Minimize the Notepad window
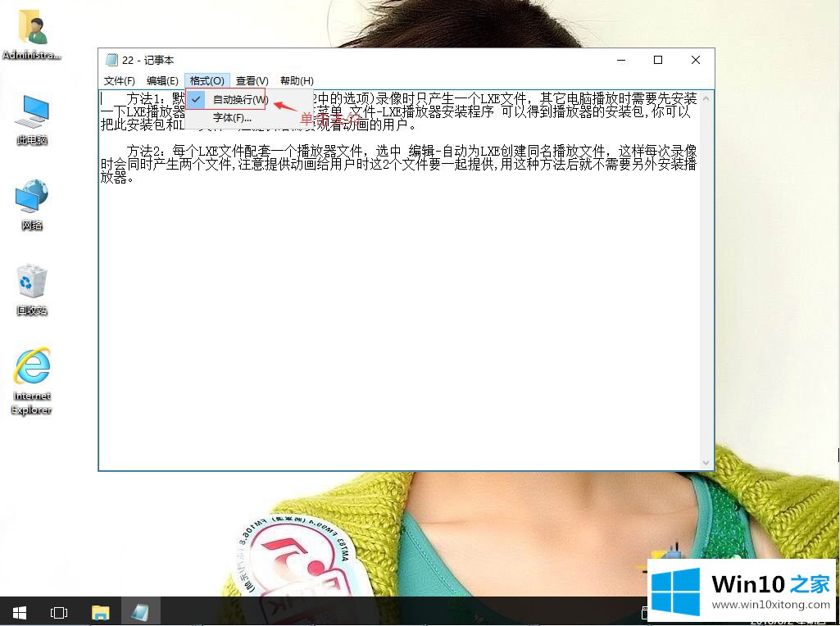 [621, 60]
